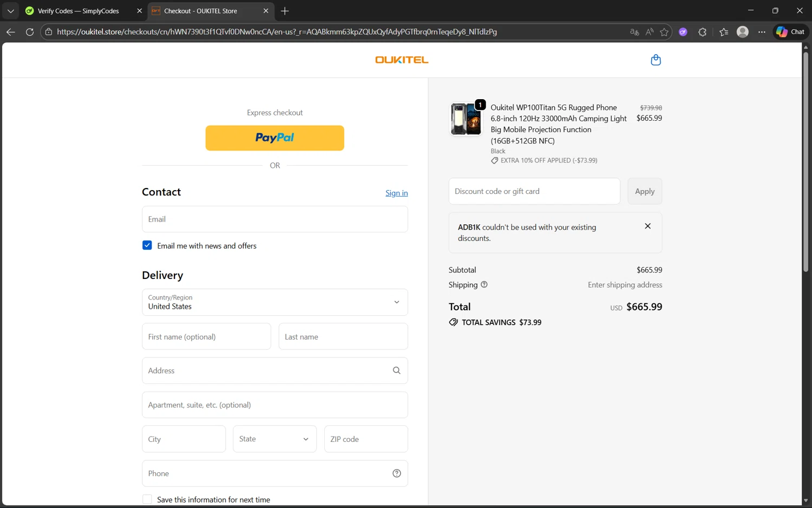Open the State dropdown
Image resolution: width=812 pixels, height=508 pixels.
[x=274, y=439]
